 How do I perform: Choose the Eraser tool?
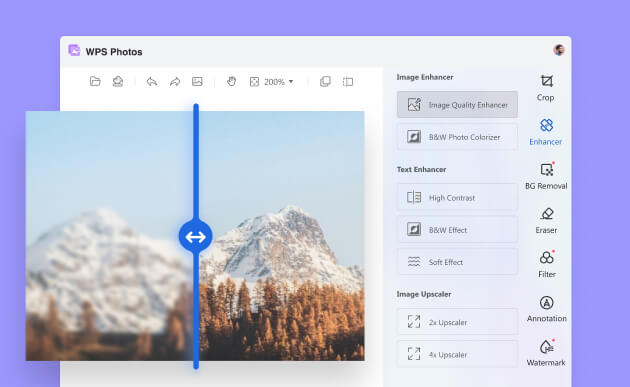pos(546,220)
